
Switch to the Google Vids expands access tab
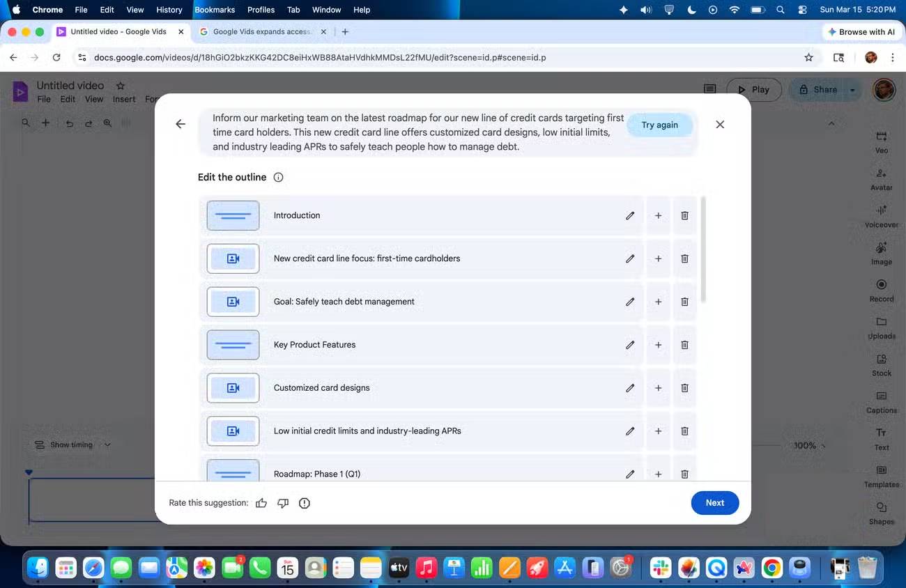[258, 31]
